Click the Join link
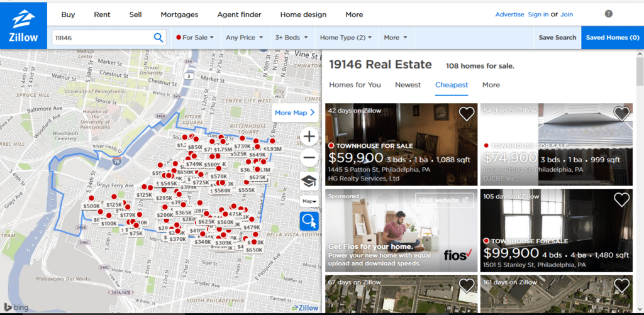Image resolution: width=644 pixels, height=315 pixels. pos(567,14)
